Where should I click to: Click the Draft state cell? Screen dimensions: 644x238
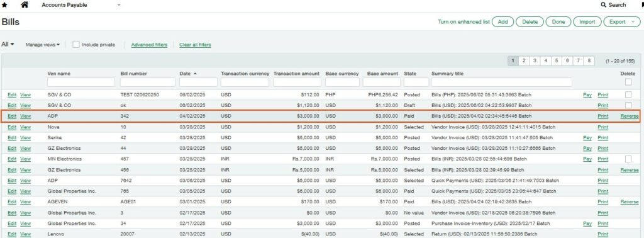(x=410, y=105)
